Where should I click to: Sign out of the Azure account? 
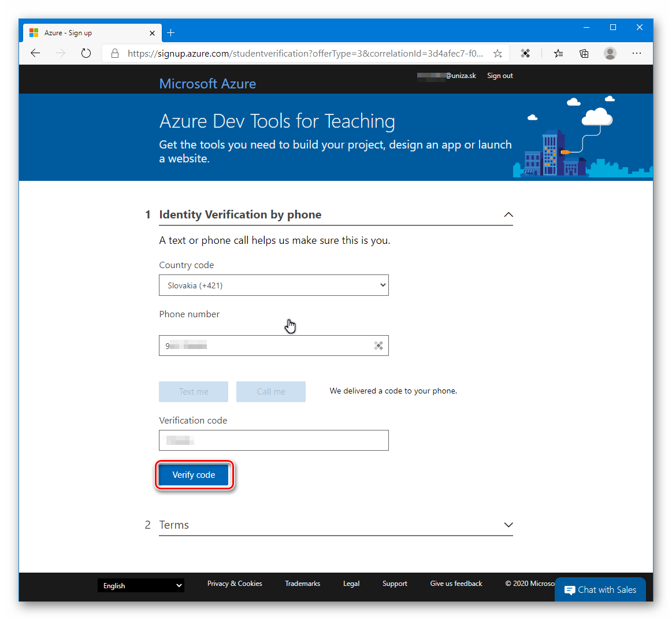coord(499,75)
